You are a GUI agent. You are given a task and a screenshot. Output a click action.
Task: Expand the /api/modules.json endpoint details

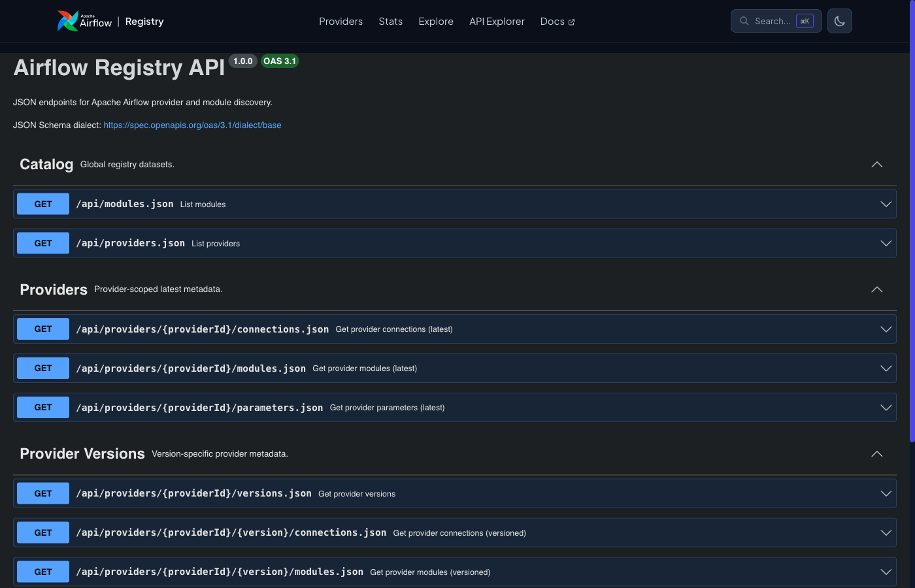pyautogui.click(x=886, y=203)
